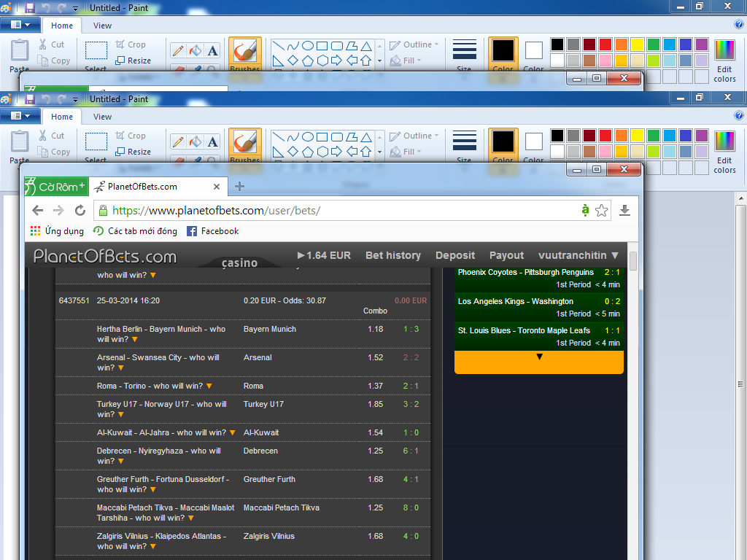
Task: Open Brushes in the lower Paint ribbon
Action: 245,146
